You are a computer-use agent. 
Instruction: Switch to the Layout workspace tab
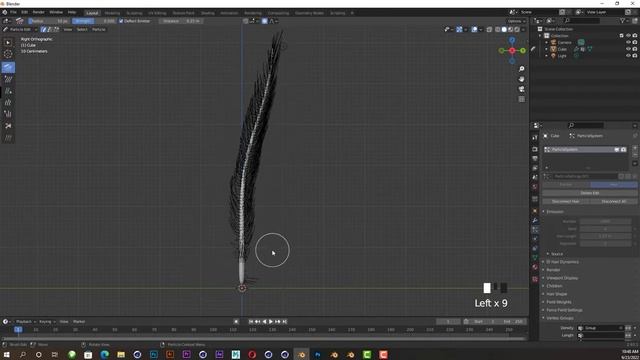[92, 13]
